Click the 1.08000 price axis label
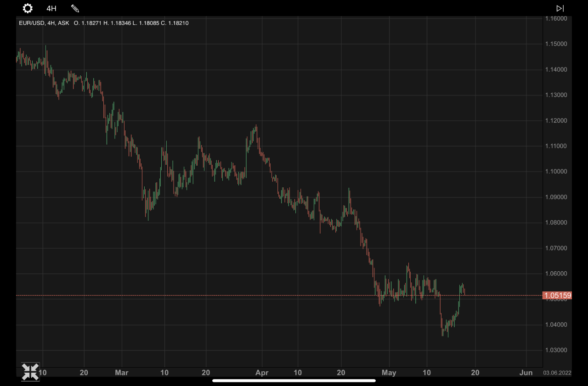 coord(556,223)
